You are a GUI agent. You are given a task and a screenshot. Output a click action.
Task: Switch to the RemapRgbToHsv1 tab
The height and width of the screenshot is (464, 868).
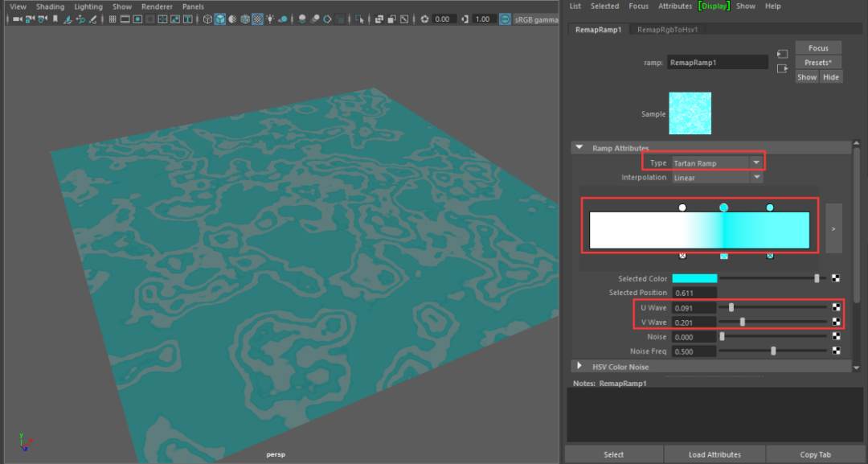pos(667,29)
